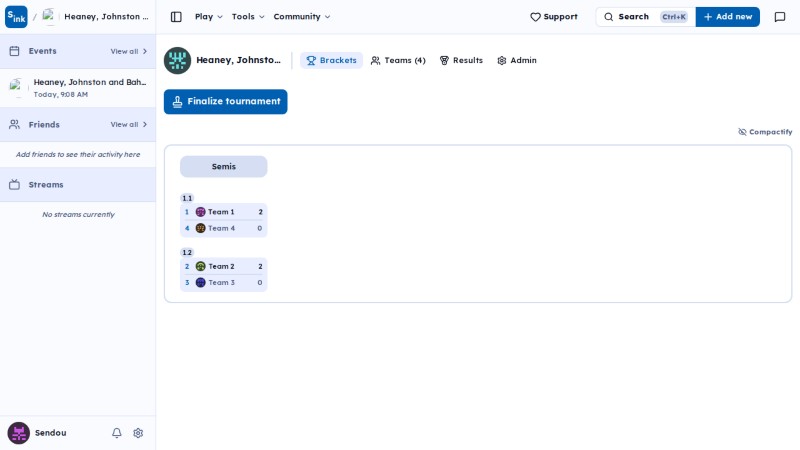Open the Play dropdown menu
Viewport: 800px width, 450px height.
pyautogui.click(x=209, y=17)
